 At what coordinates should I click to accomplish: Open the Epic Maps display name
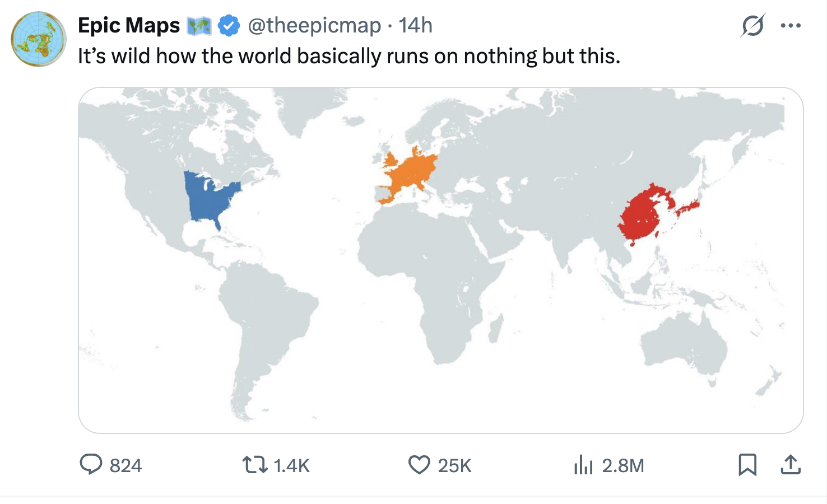tap(129, 25)
